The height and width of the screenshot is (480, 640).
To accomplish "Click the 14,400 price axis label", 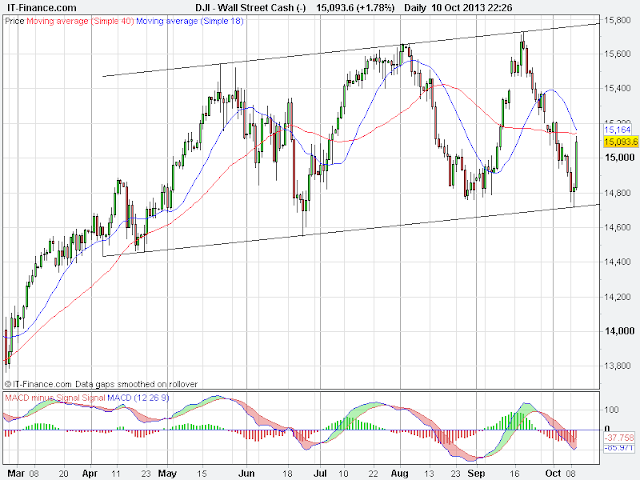I will [x=618, y=262].
